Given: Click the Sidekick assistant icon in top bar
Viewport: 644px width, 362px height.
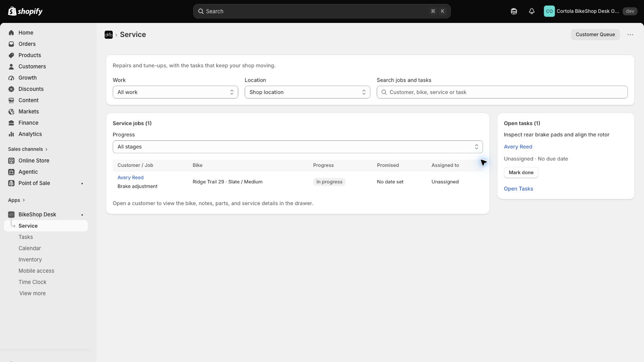Looking at the screenshot, I should pos(514,11).
